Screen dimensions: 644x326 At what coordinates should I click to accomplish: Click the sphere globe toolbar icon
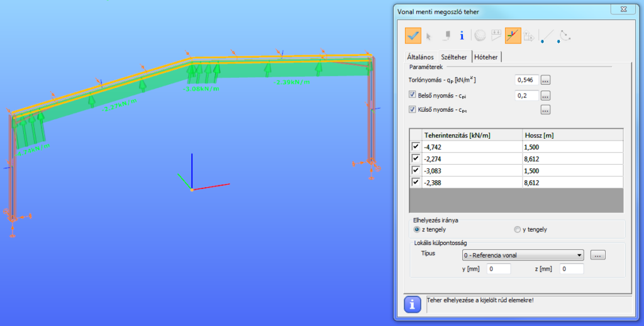(x=480, y=36)
